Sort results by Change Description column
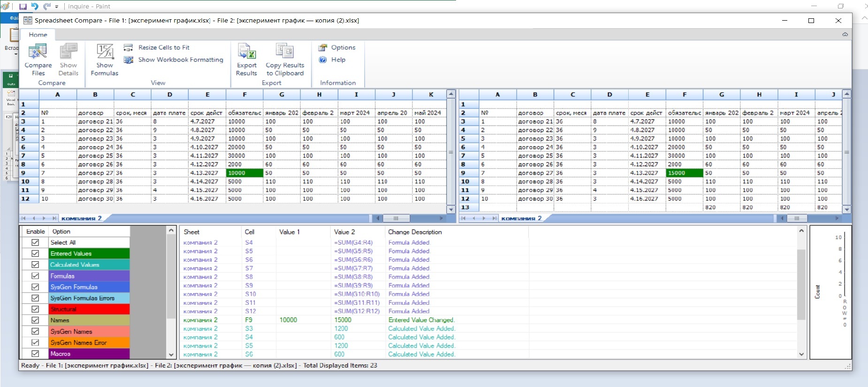 click(x=415, y=232)
